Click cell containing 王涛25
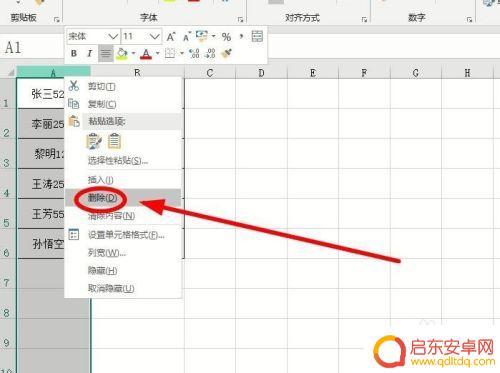Viewport: 500px width, 373px height. (40, 184)
